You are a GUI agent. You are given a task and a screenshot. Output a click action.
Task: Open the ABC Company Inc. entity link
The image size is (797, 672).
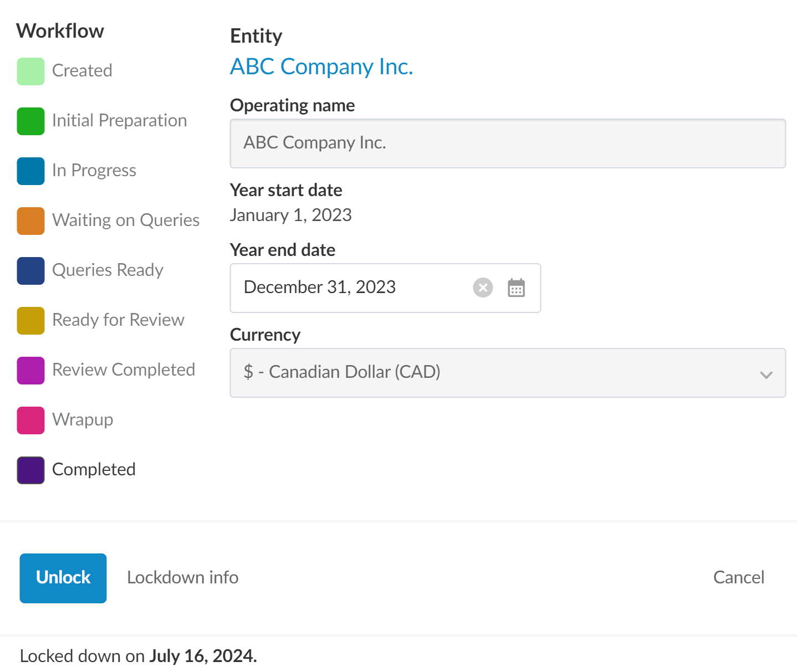tap(321, 66)
